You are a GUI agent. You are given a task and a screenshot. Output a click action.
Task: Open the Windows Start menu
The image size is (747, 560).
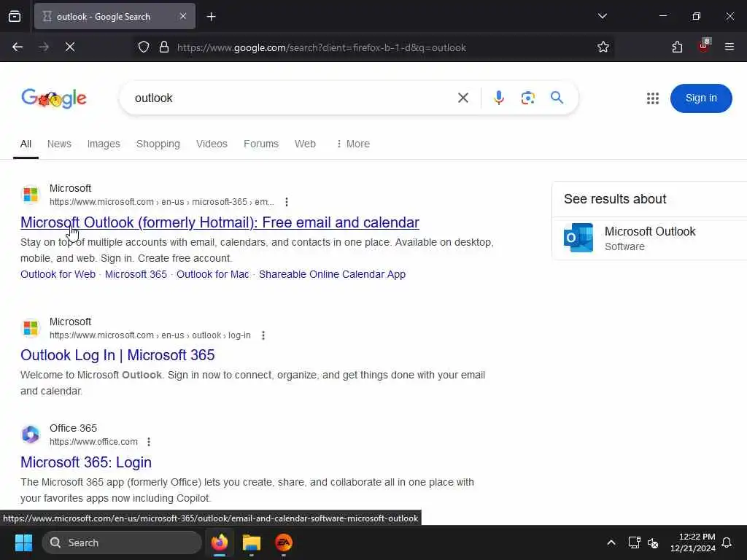pos(23,542)
